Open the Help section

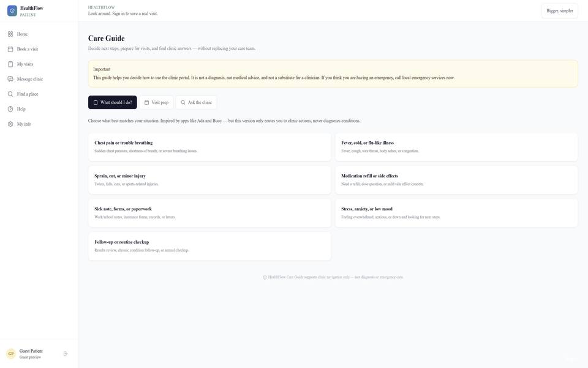[x=39, y=109]
